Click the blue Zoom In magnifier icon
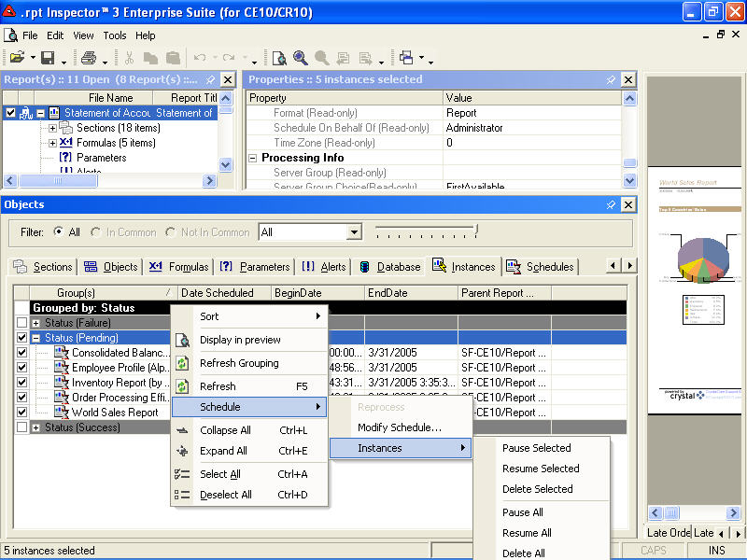747x560 pixels. (x=300, y=58)
